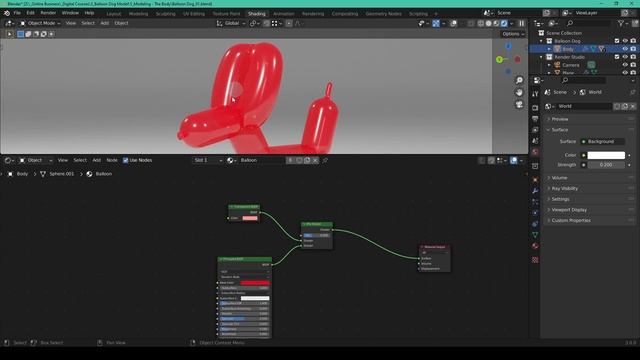Click the viewport pan hand icon
640x360 pixels.
(519, 92)
